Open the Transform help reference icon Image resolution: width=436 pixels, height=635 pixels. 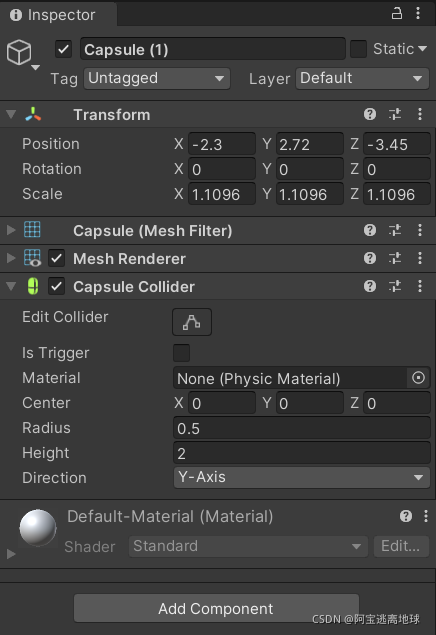pos(370,114)
